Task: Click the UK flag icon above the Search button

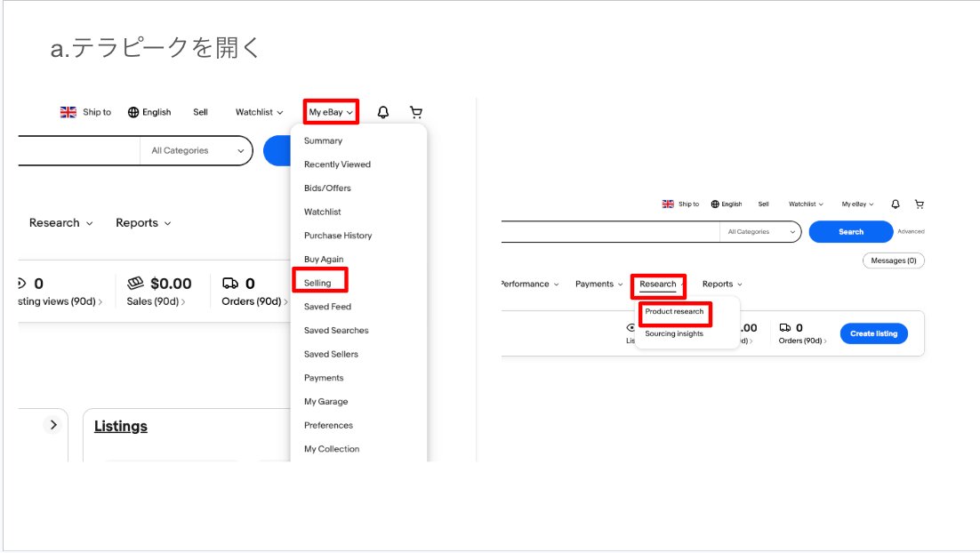Action: pos(668,204)
